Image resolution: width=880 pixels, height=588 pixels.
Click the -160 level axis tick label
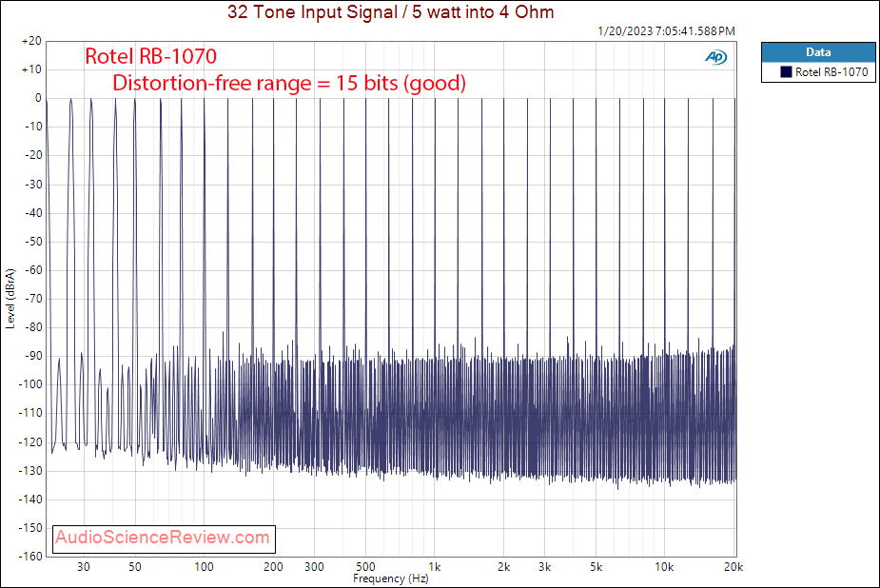point(30,556)
